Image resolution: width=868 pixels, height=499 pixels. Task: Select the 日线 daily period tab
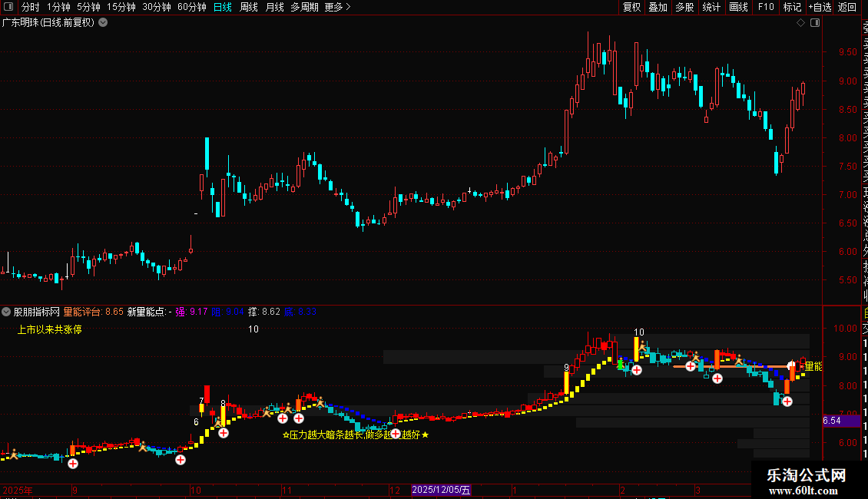tap(223, 7)
